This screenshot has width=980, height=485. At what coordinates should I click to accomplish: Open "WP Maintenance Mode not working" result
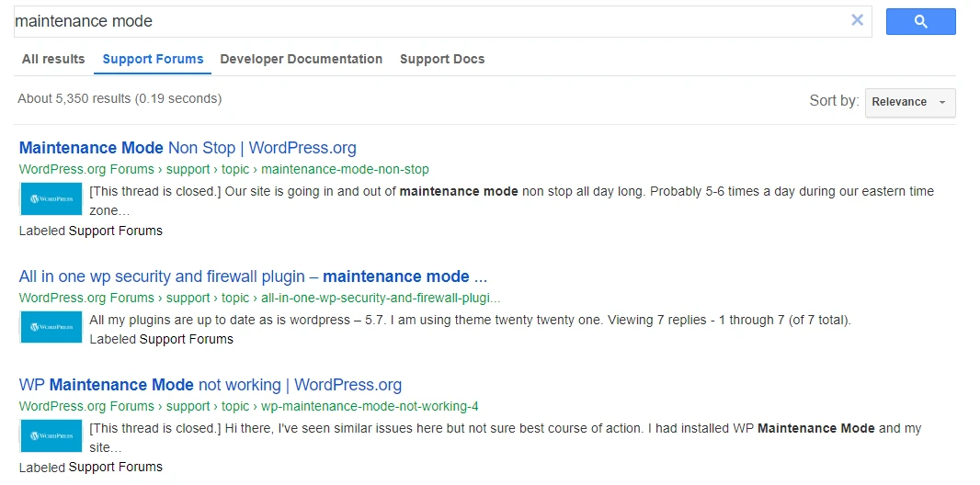(210, 385)
